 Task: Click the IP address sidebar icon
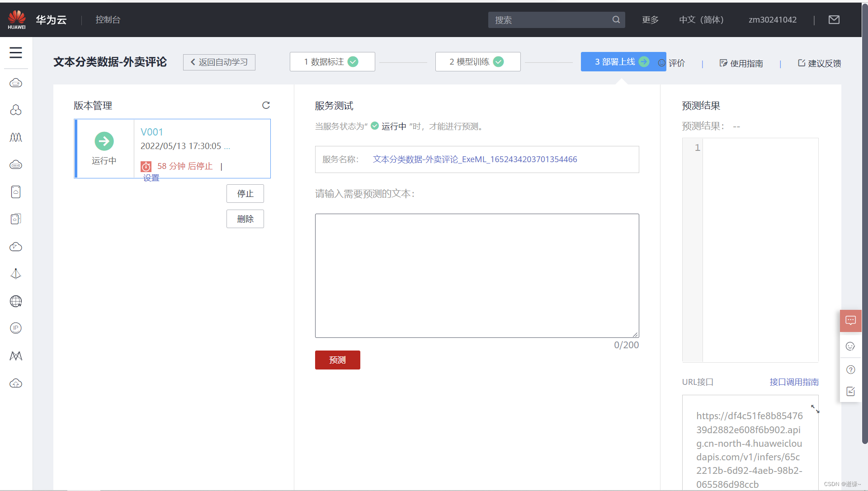16,328
